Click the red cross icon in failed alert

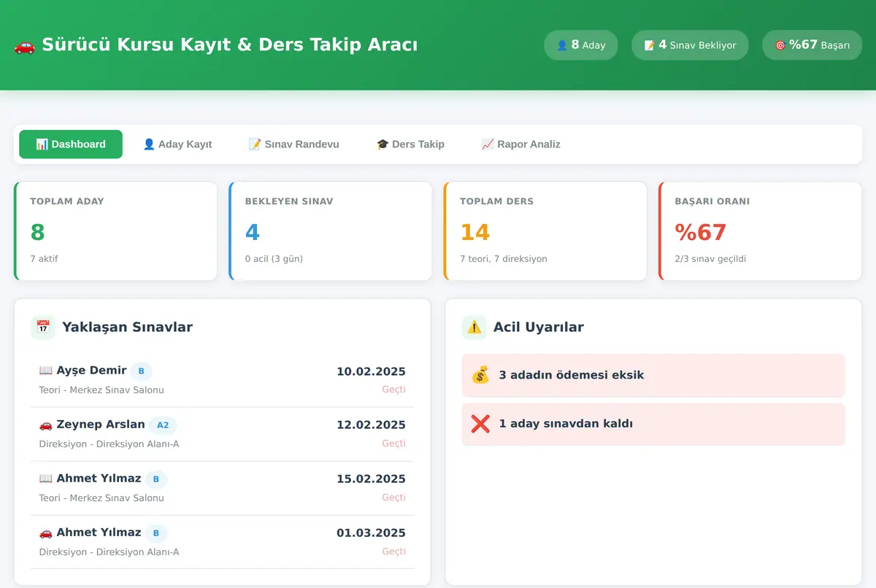pyautogui.click(x=480, y=423)
